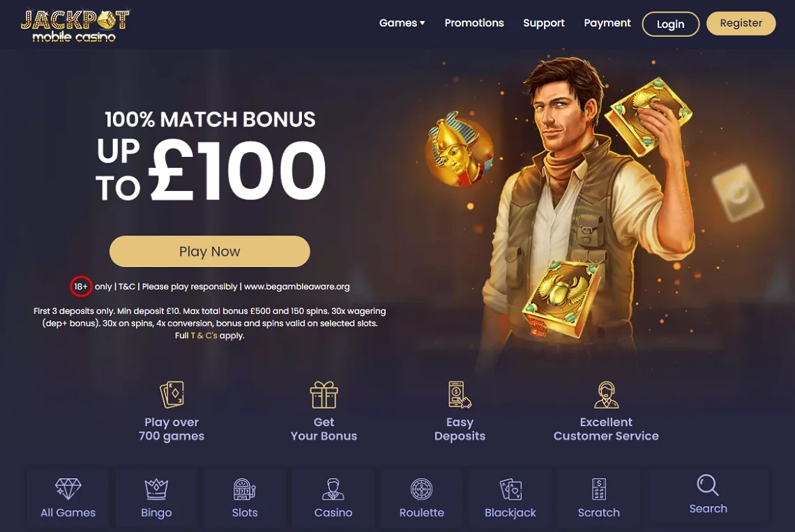Open the Payment menu item
This screenshot has height=532, width=795.
(607, 23)
